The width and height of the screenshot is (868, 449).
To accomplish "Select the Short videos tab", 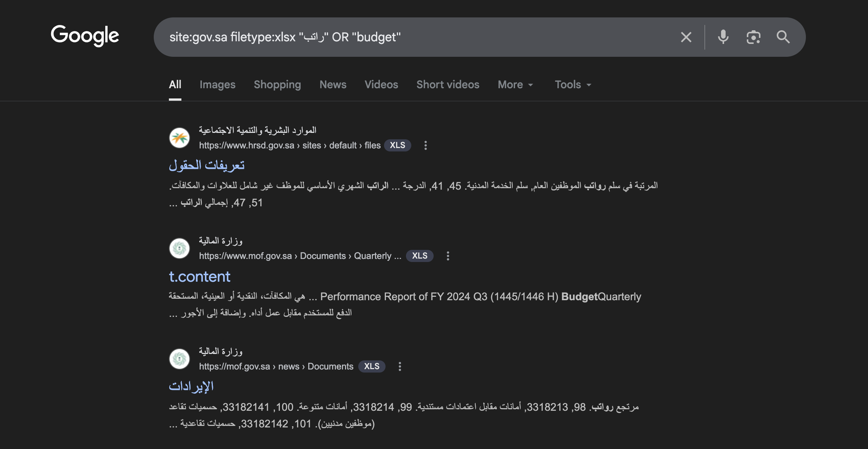I will [448, 84].
